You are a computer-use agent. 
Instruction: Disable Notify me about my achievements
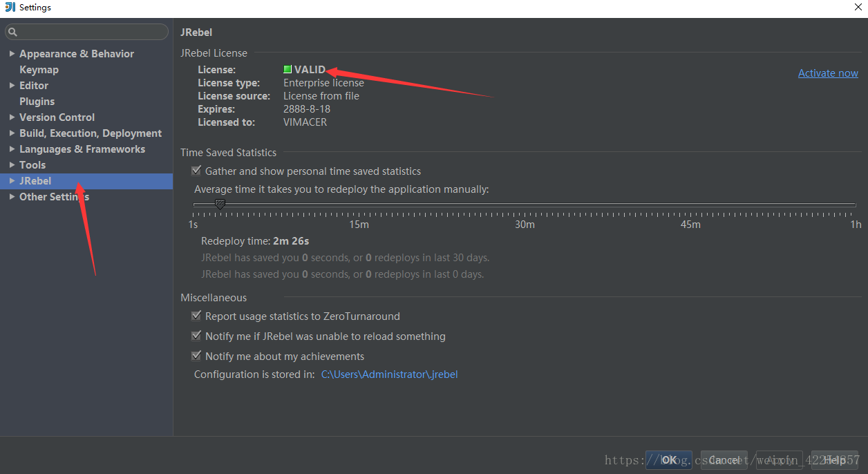coord(196,357)
